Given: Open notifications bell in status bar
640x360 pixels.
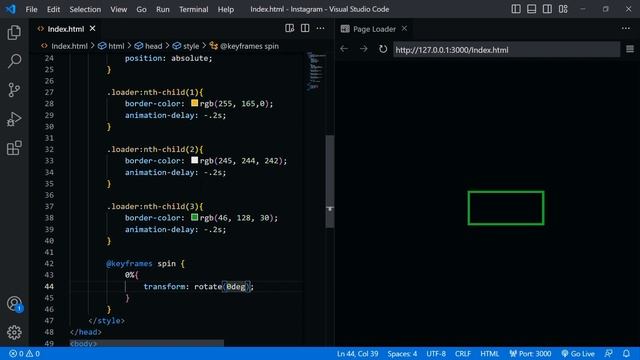Looking at the screenshot, I should tap(626, 353).
